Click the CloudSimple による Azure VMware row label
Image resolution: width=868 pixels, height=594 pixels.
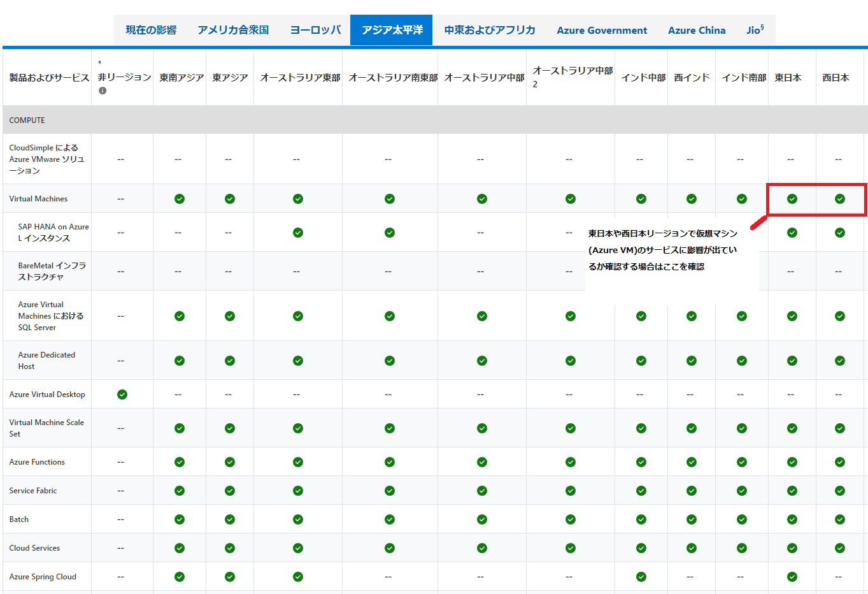point(46,159)
